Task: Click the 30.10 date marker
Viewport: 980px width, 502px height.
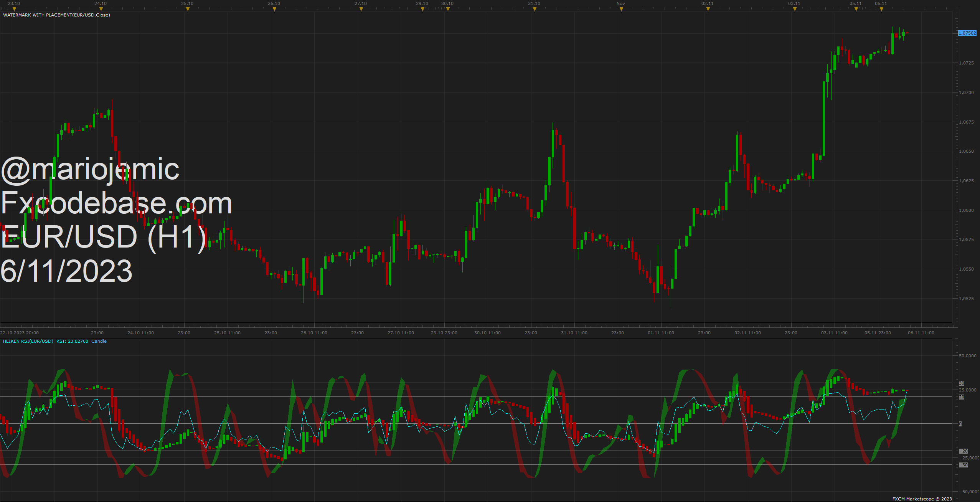Action: 447,3
